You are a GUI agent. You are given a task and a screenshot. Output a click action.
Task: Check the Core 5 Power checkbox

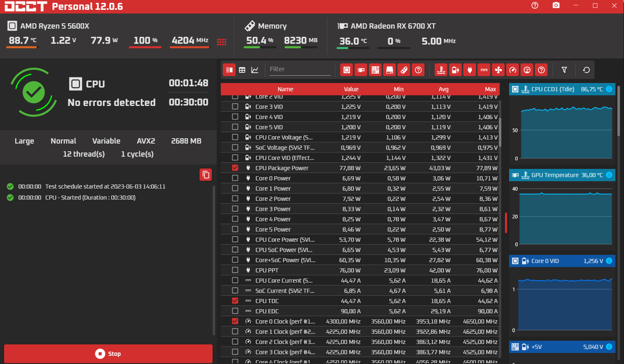tap(235, 229)
